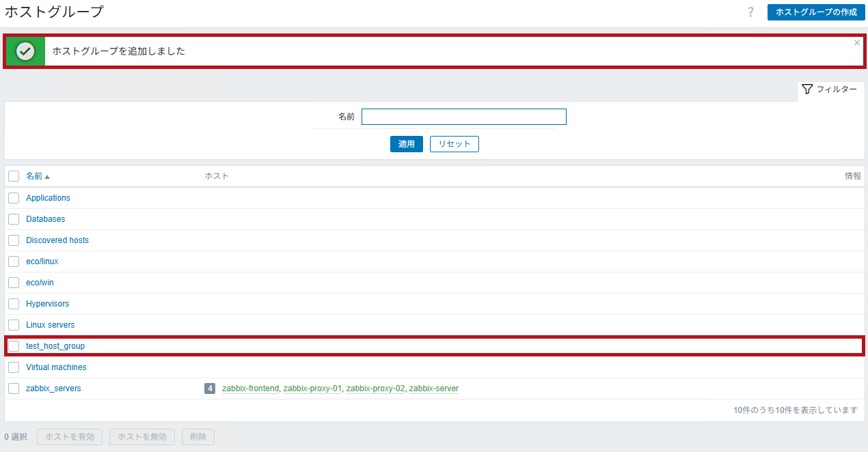Open the Hypervisors host group
This screenshot has width=868, height=452.
tap(48, 304)
